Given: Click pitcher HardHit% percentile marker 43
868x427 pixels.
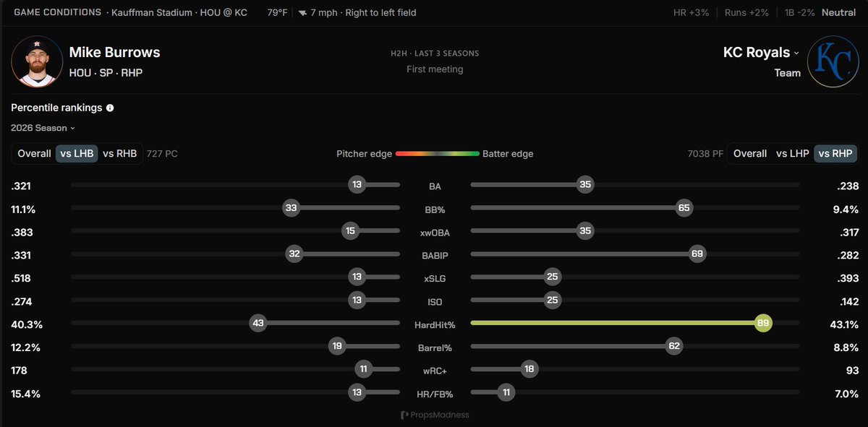Looking at the screenshot, I should [x=258, y=323].
